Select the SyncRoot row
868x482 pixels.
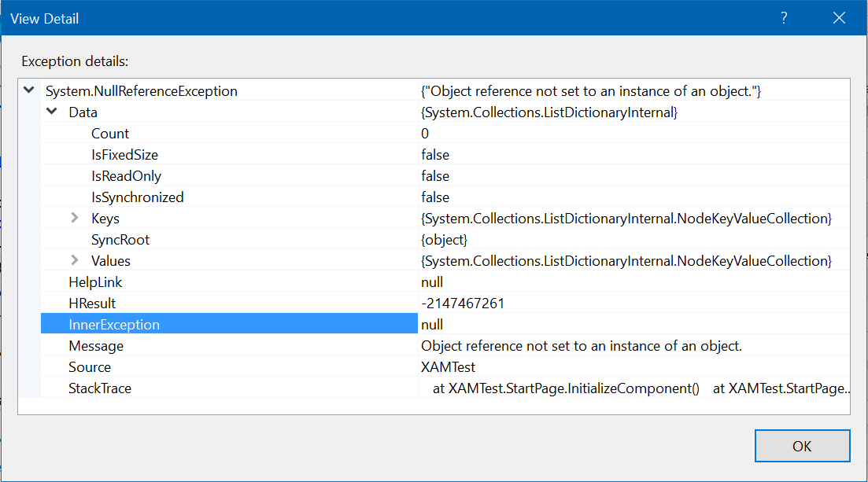click(120, 239)
